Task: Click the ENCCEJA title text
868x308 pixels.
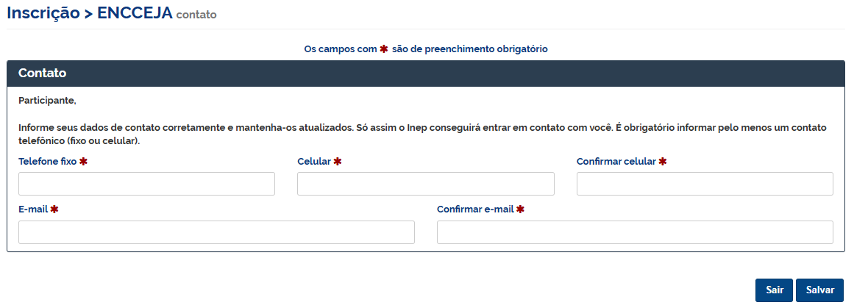Action: 135,12
